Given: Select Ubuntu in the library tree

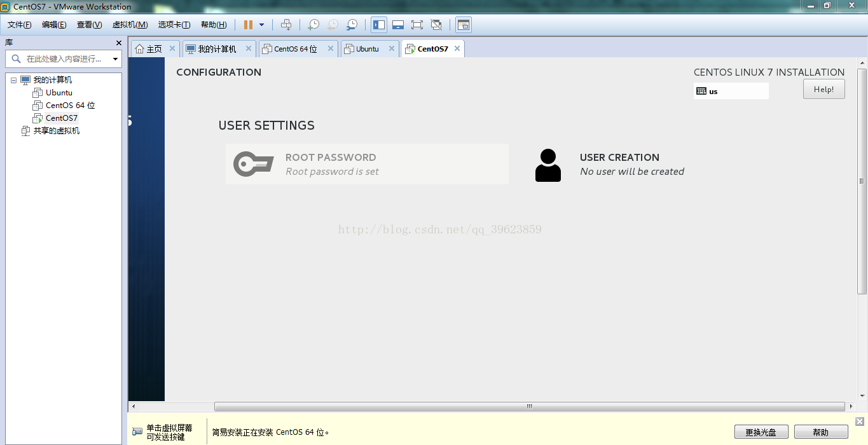Looking at the screenshot, I should pyautogui.click(x=59, y=93).
